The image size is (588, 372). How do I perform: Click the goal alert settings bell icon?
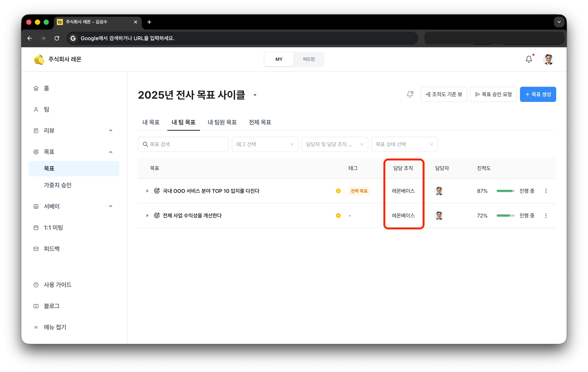410,94
